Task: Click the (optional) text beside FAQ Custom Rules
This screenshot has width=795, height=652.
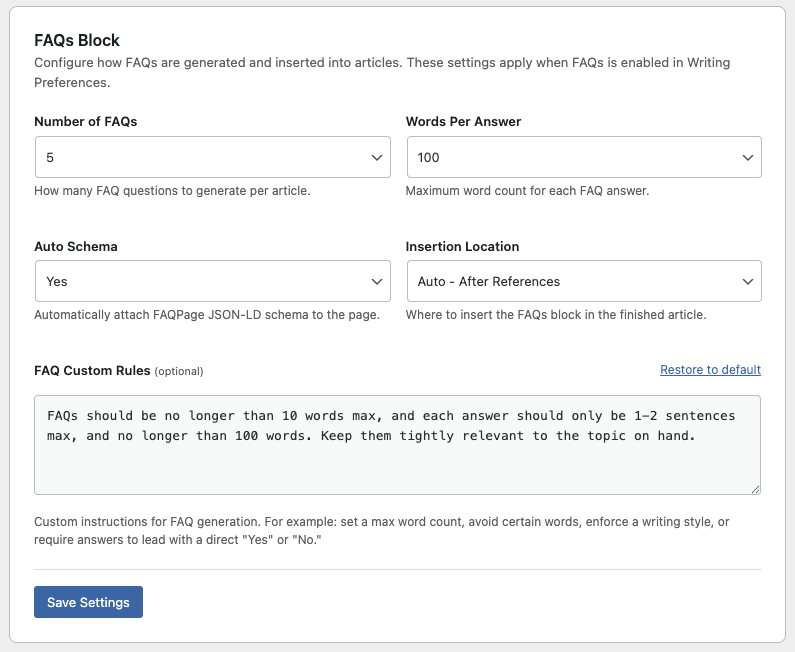Action: pyautogui.click(x=179, y=371)
